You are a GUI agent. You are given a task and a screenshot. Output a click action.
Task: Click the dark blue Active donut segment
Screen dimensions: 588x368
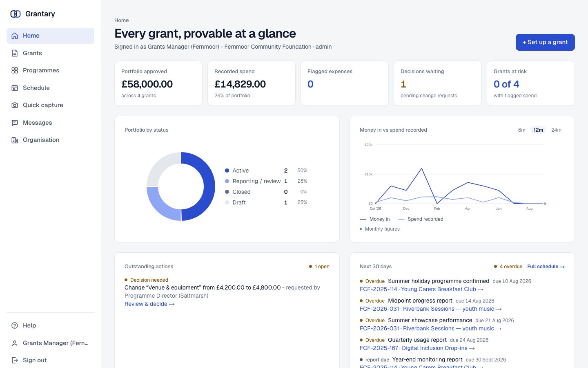[209, 186]
